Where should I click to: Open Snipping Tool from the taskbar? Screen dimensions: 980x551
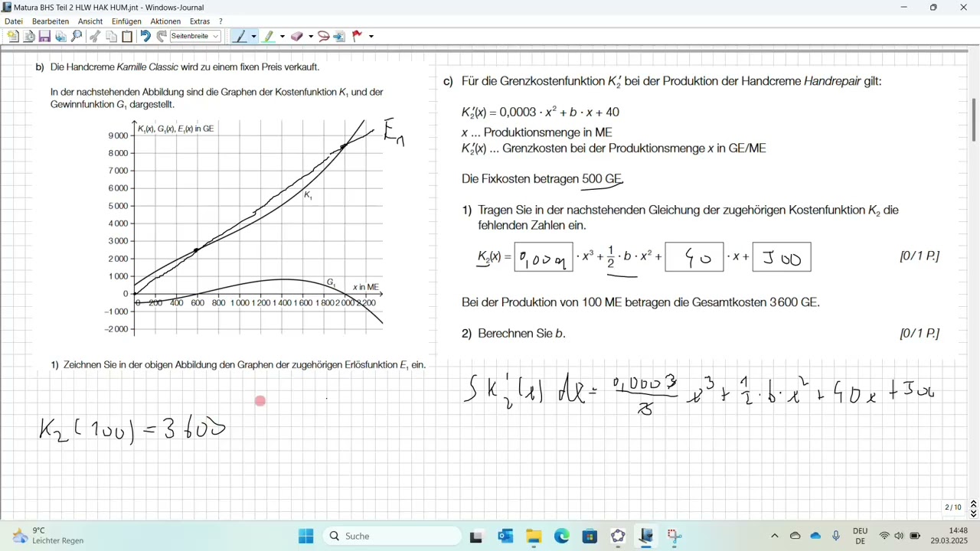(x=675, y=536)
